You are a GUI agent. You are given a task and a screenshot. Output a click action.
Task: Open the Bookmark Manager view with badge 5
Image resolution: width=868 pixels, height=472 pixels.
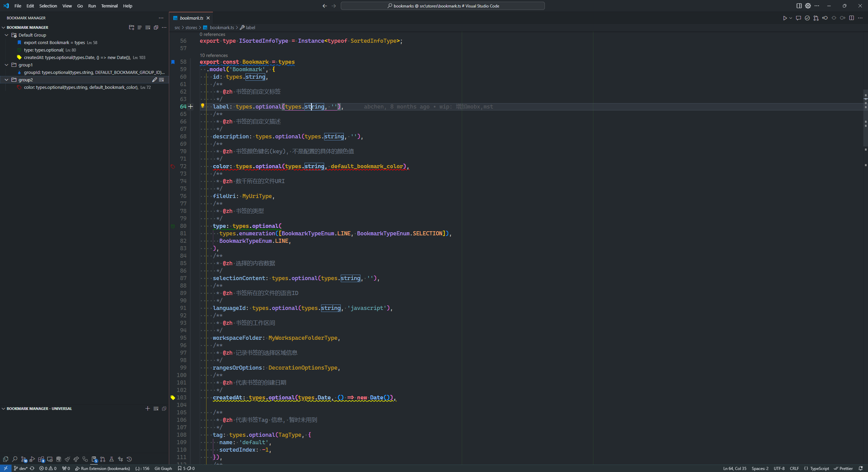coord(94,459)
